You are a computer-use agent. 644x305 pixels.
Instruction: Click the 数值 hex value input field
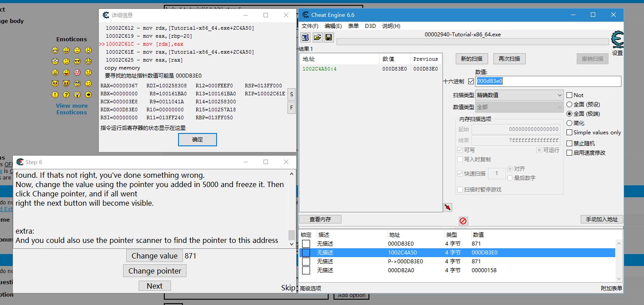(548, 81)
